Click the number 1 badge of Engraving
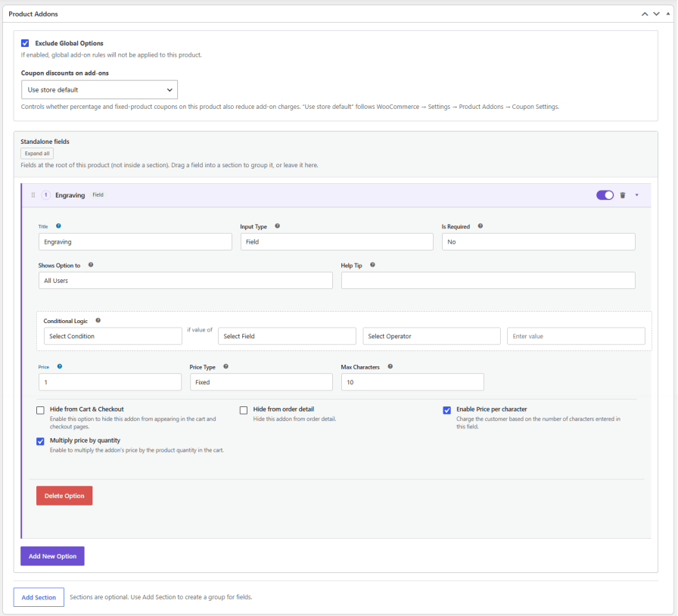 46,195
